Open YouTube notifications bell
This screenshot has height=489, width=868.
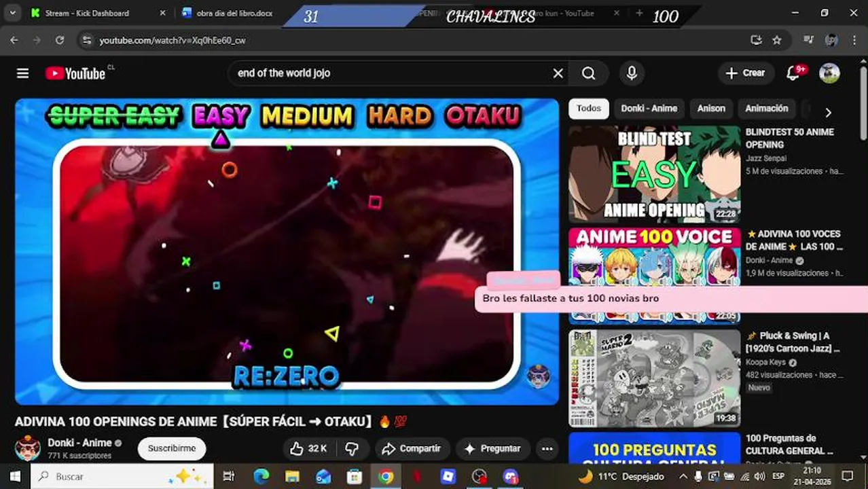pos(793,73)
